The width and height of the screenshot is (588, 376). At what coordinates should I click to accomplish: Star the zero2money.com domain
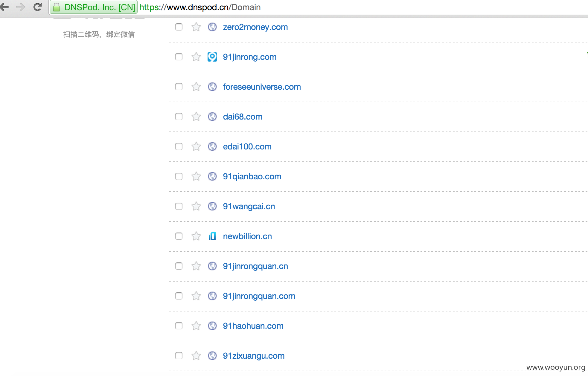(196, 27)
